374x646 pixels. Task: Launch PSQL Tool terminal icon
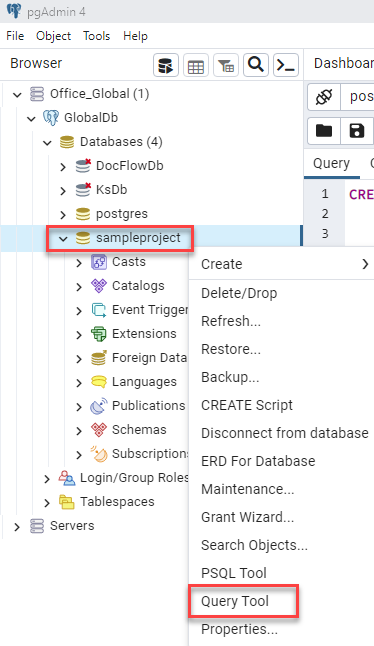pos(286,65)
